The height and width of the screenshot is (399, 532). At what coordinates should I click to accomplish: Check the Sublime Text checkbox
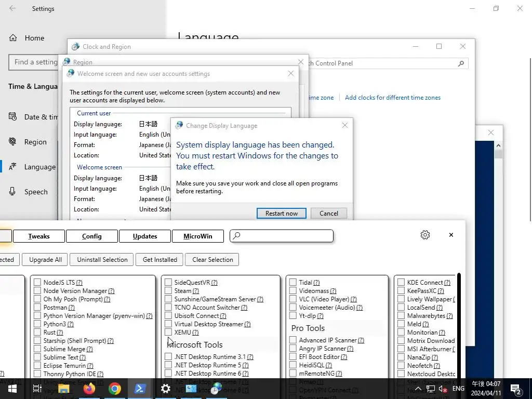click(37, 357)
